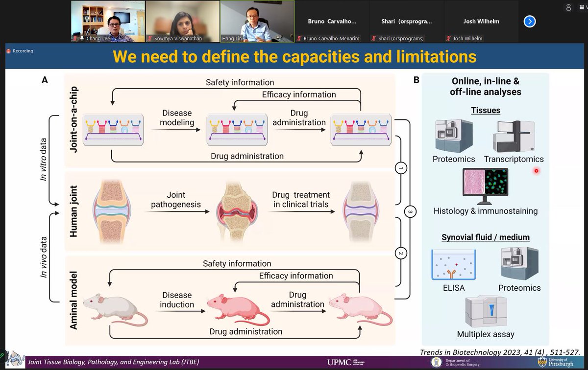This screenshot has height=370, width=588.
Task: Click the red Recording indicator icon
Action: coord(8,51)
